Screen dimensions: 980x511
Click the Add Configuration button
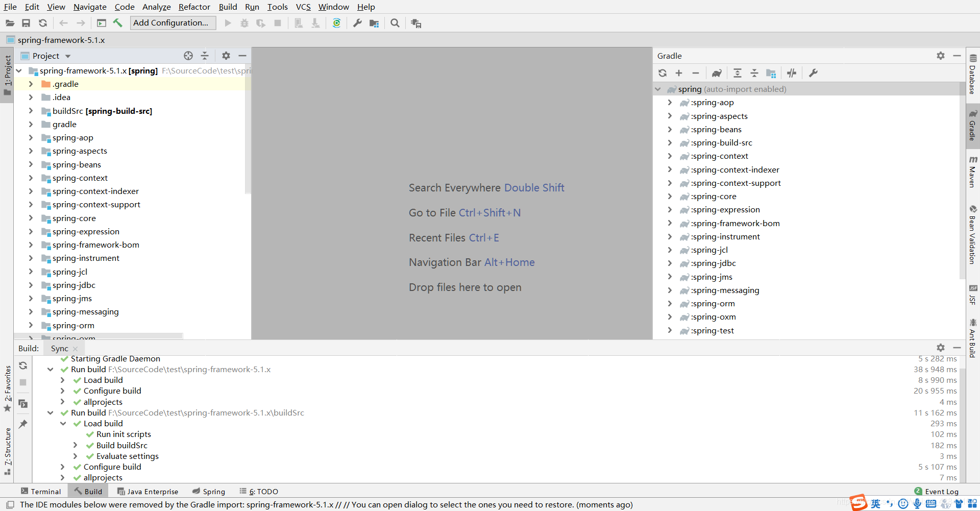pyautogui.click(x=173, y=23)
